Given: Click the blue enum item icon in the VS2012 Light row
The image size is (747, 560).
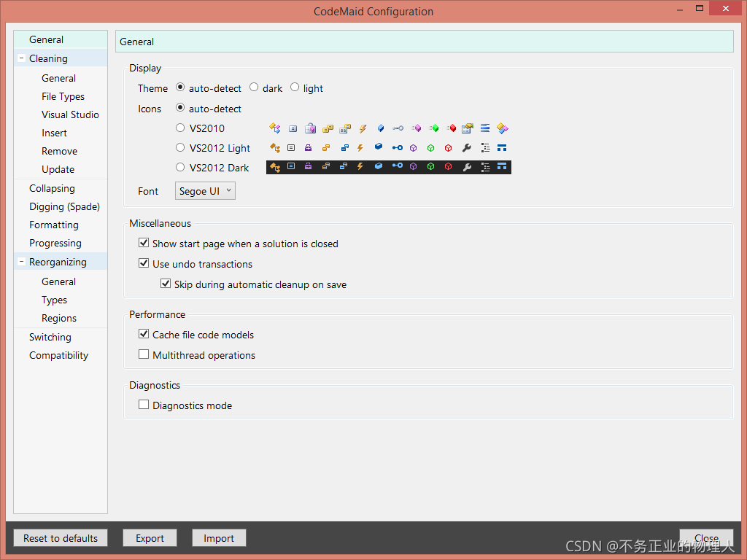Looking at the screenshot, I should pyautogui.click(x=344, y=147).
